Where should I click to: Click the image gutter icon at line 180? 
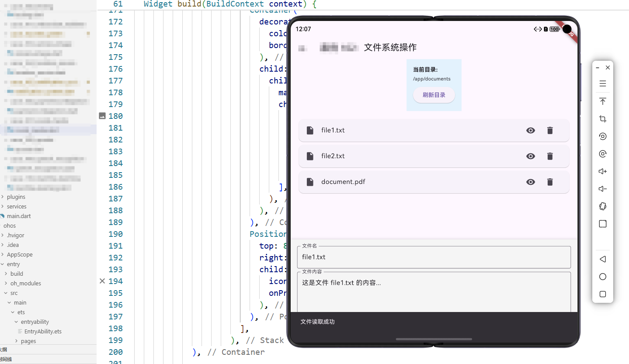(x=102, y=116)
